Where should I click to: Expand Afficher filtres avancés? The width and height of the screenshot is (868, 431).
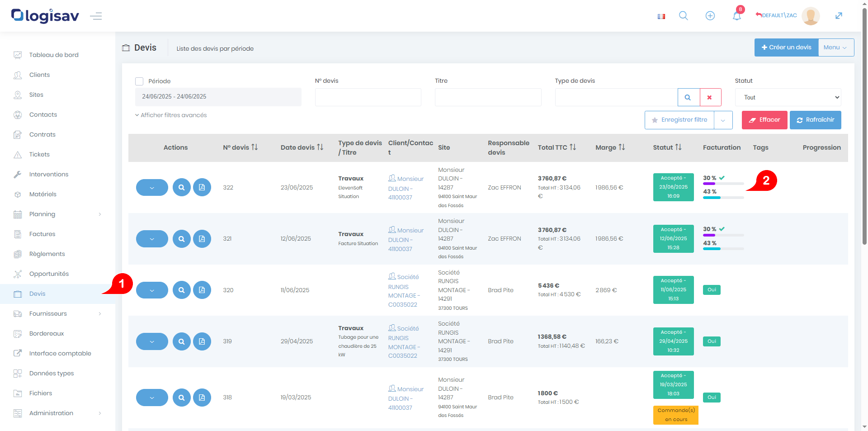point(171,115)
